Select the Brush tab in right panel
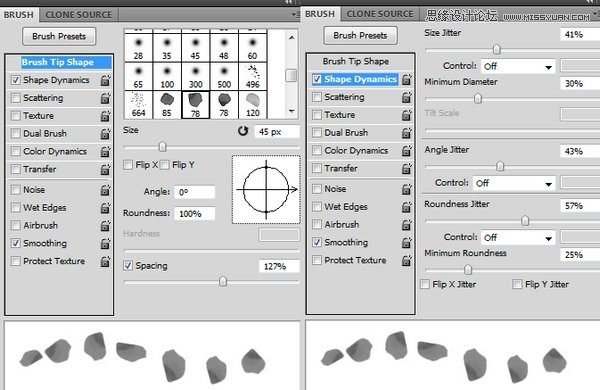This screenshot has height=390, width=600. pyautogui.click(x=320, y=14)
